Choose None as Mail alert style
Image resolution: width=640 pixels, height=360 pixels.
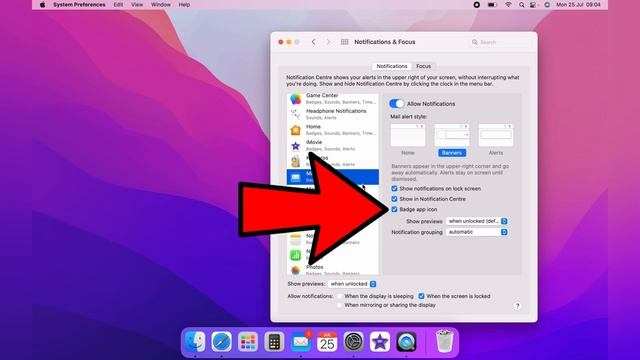[x=408, y=140]
